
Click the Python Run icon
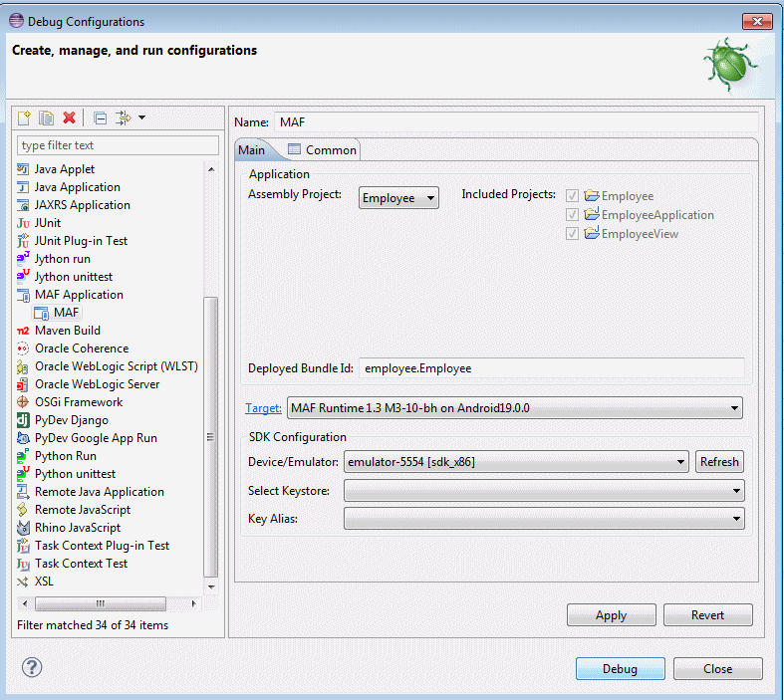click(23, 456)
